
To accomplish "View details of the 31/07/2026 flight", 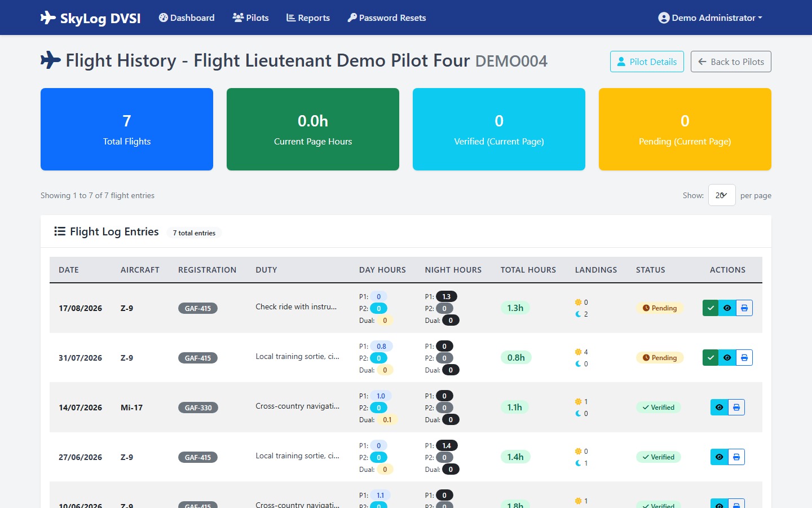I will coord(727,358).
